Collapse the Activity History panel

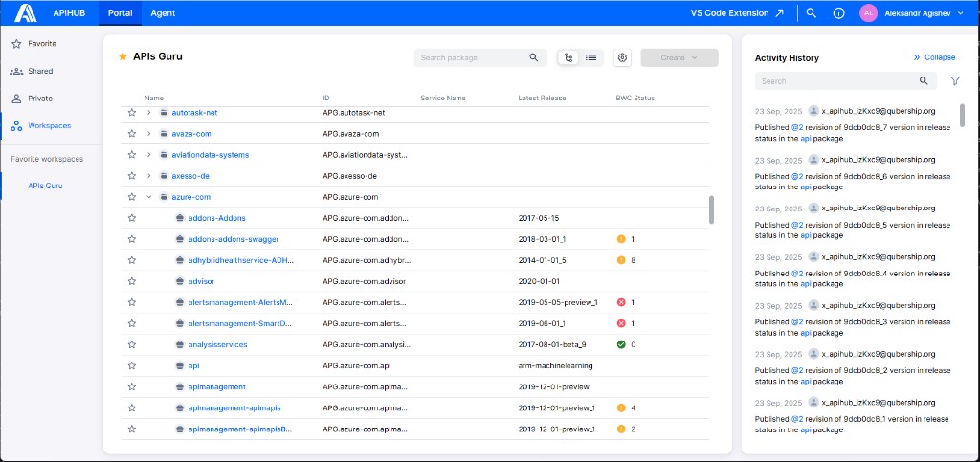coord(934,57)
